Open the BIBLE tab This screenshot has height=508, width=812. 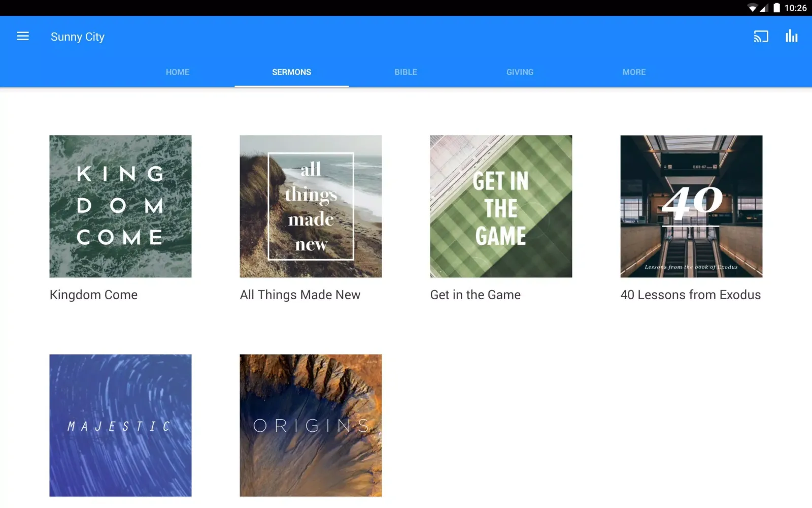(405, 72)
